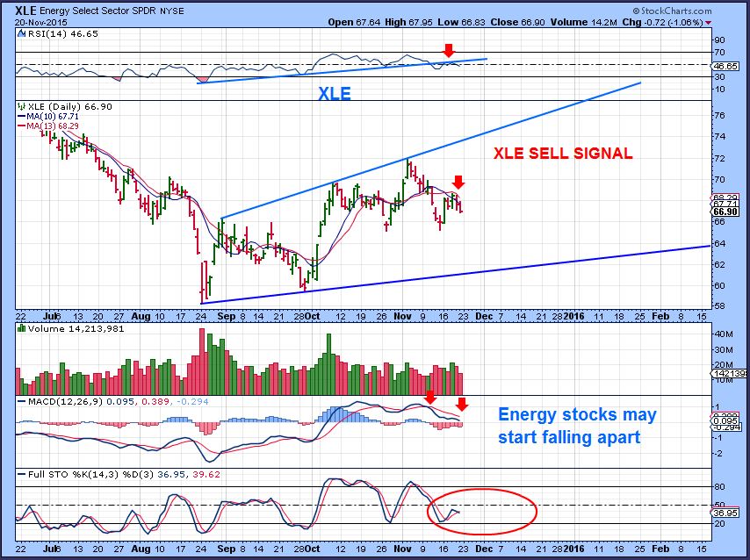Click the NYSE exchange label
This screenshot has width=750, height=560.
click(x=172, y=11)
